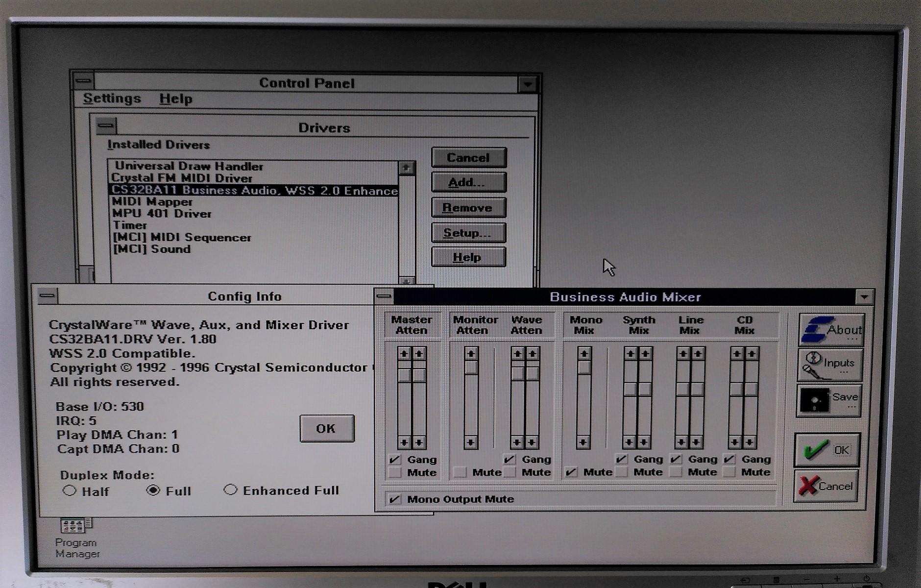Select Half duplex mode
Screen dimensions: 921x588
(70, 490)
